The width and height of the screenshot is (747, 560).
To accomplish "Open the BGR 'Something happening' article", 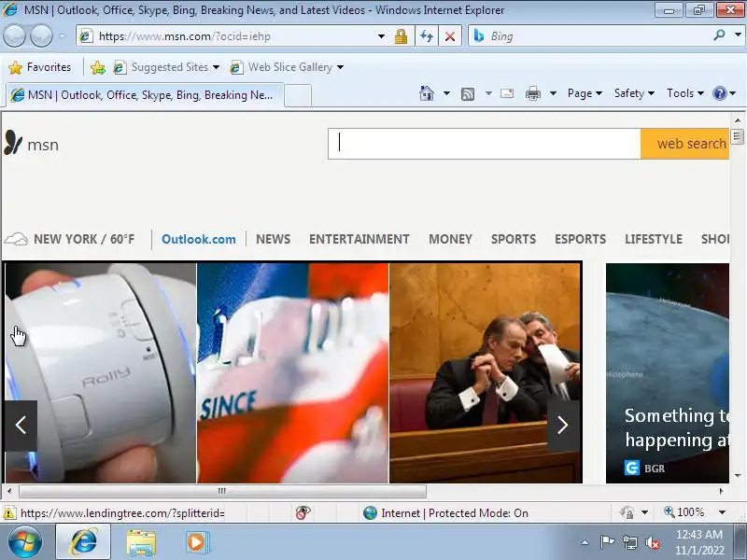I will point(668,372).
